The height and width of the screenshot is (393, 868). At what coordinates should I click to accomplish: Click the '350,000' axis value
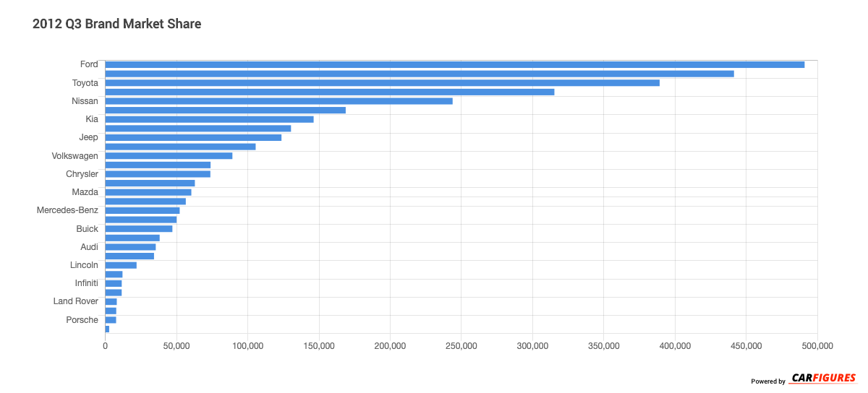[604, 347]
